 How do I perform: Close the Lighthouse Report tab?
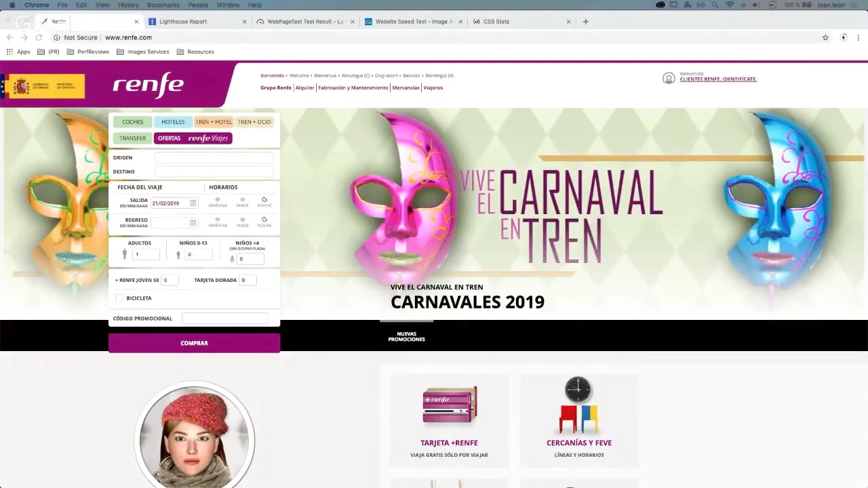coord(244,21)
